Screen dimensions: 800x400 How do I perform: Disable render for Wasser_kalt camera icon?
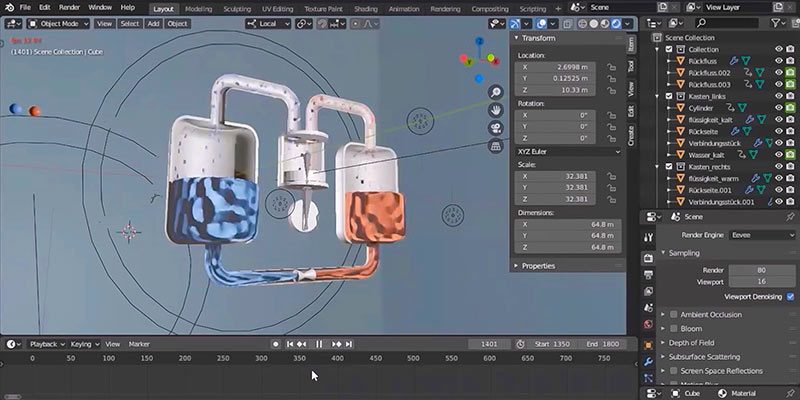tap(790, 155)
